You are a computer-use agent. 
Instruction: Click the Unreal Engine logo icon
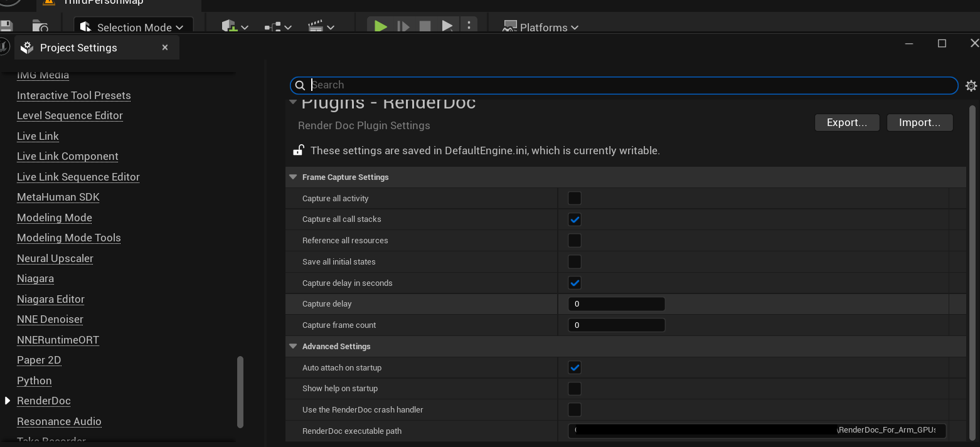tap(4, 47)
